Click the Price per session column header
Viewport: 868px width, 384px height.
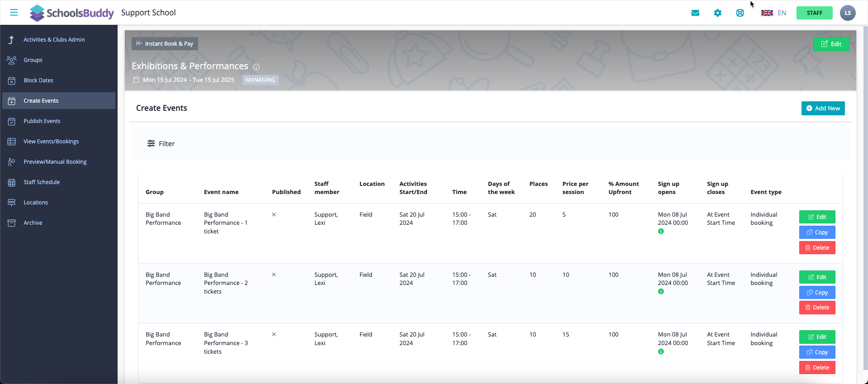[x=575, y=188]
